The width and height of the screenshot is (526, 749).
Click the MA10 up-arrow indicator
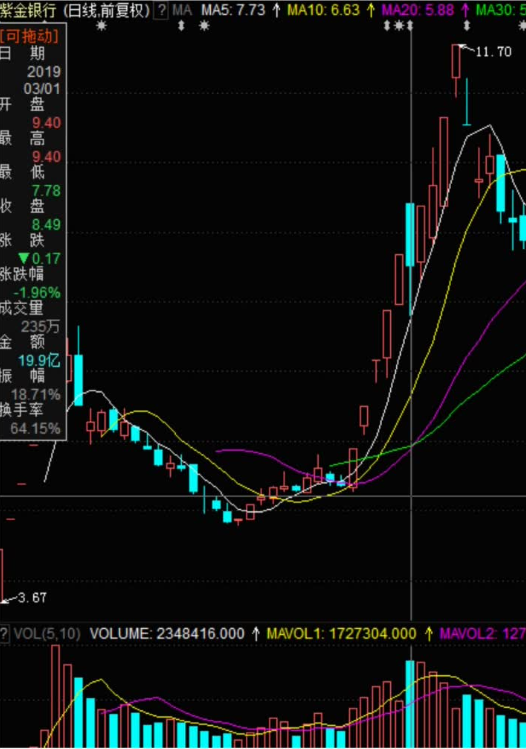(370, 10)
